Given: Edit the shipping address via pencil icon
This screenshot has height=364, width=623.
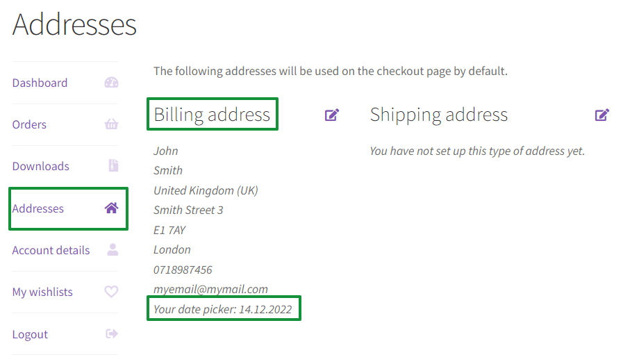Looking at the screenshot, I should pos(601,115).
